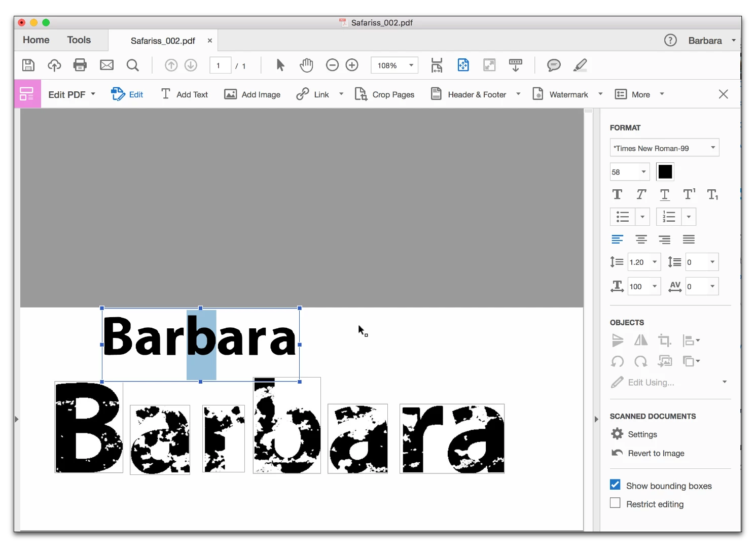Screen dimensions: 756x548
Task: Enable Restrict editing checkbox
Action: (615, 503)
